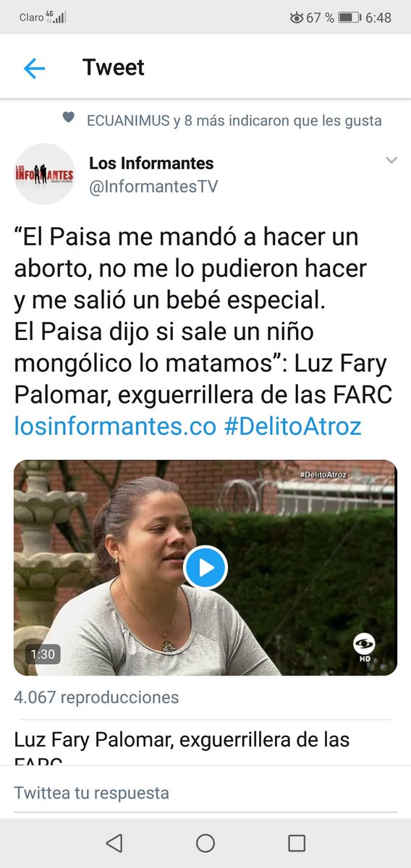Open the likes list by ECUANIMUS
411x868 pixels.
(234, 121)
